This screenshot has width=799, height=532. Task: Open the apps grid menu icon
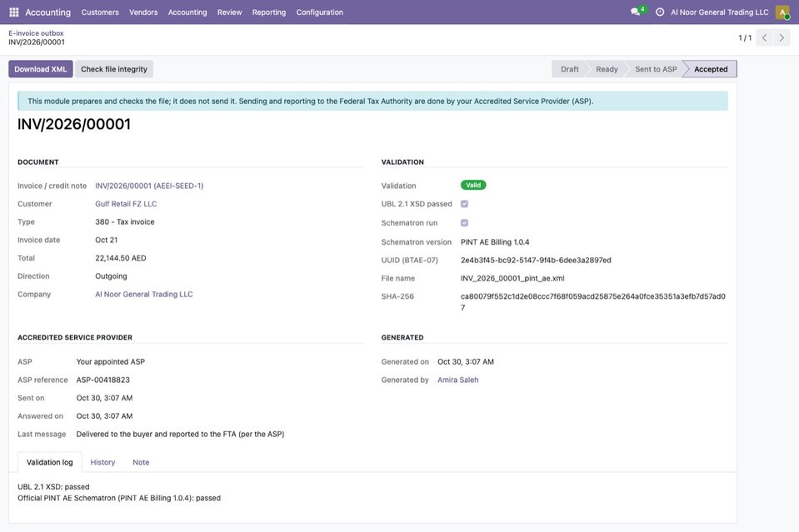[14, 12]
